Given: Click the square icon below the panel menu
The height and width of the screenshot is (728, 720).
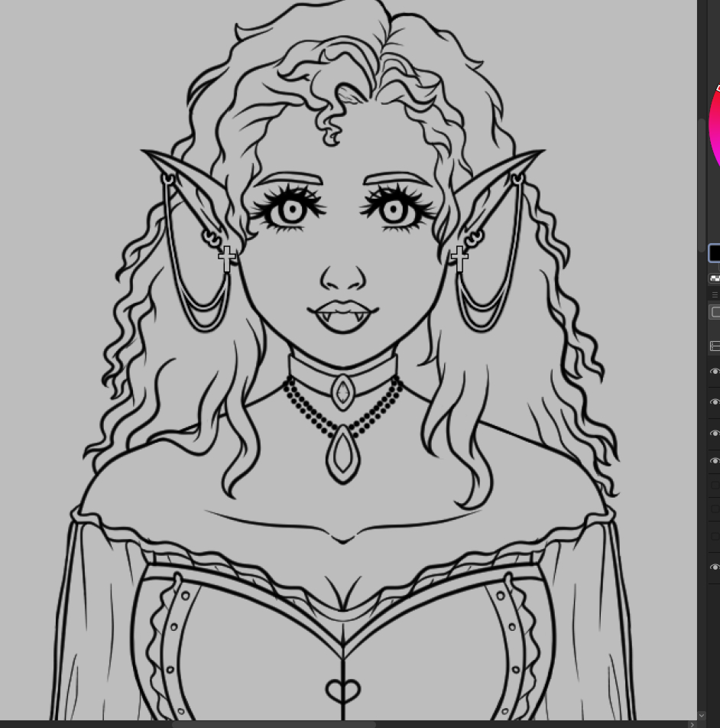Looking at the screenshot, I should point(715,312).
